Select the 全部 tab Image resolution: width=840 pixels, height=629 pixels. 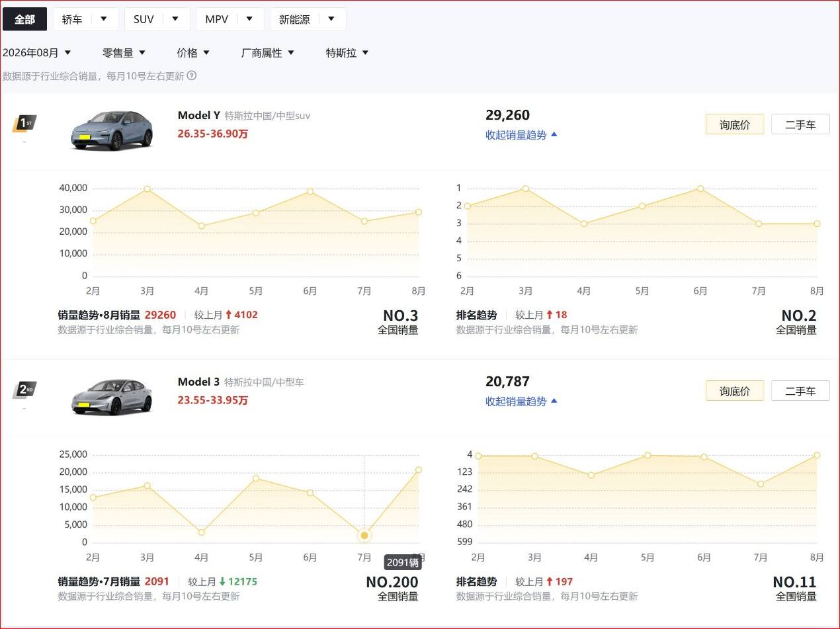click(x=24, y=19)
